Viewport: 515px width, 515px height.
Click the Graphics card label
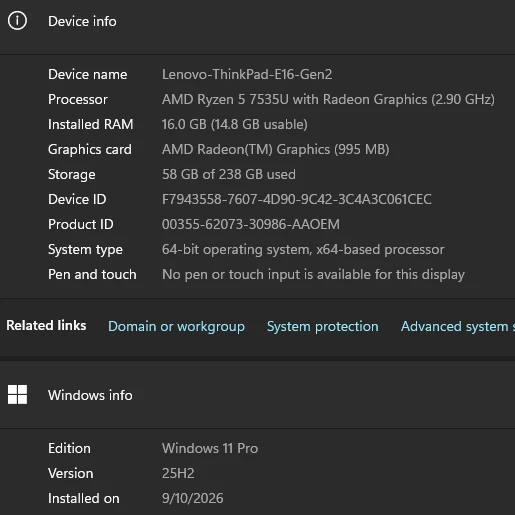tap(90, 149)
